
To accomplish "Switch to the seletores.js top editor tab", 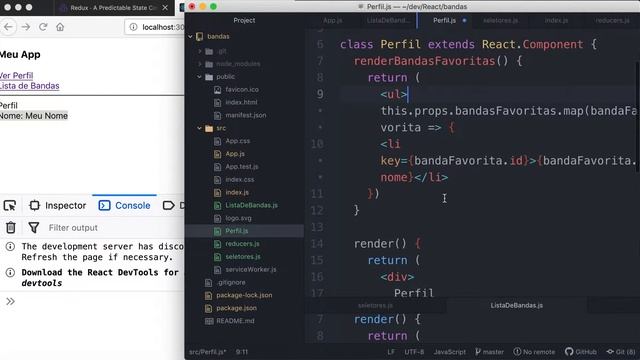I will [500, 20].
